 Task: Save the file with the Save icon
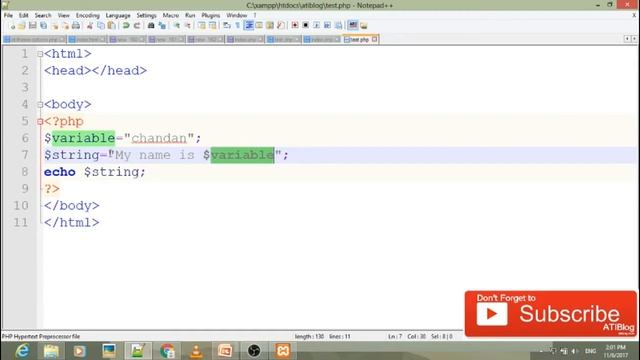(32, 25)
